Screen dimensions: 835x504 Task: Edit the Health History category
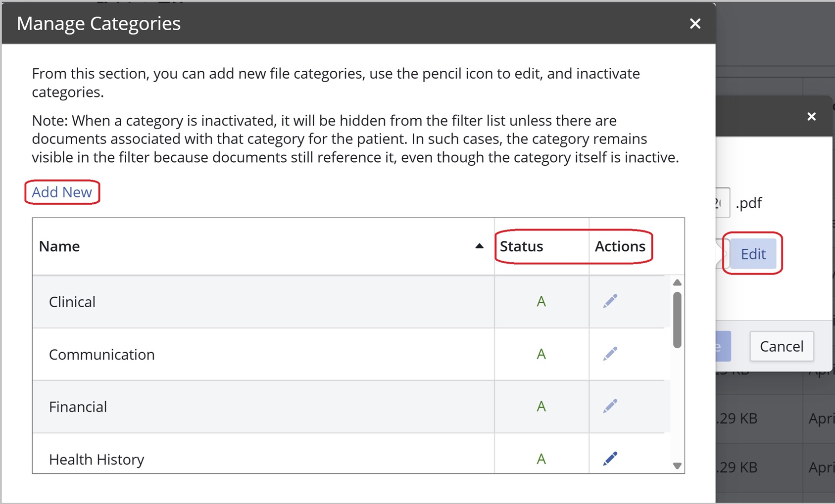coord(610,458)
